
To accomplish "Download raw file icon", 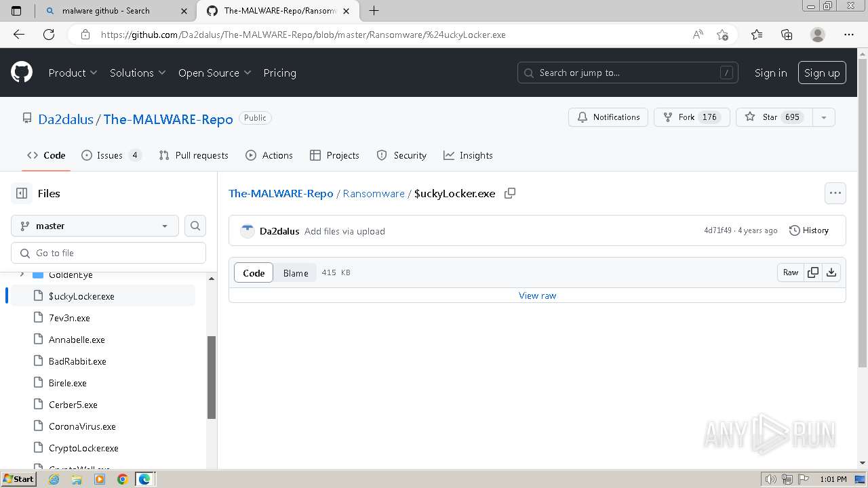I will point(831,272).
